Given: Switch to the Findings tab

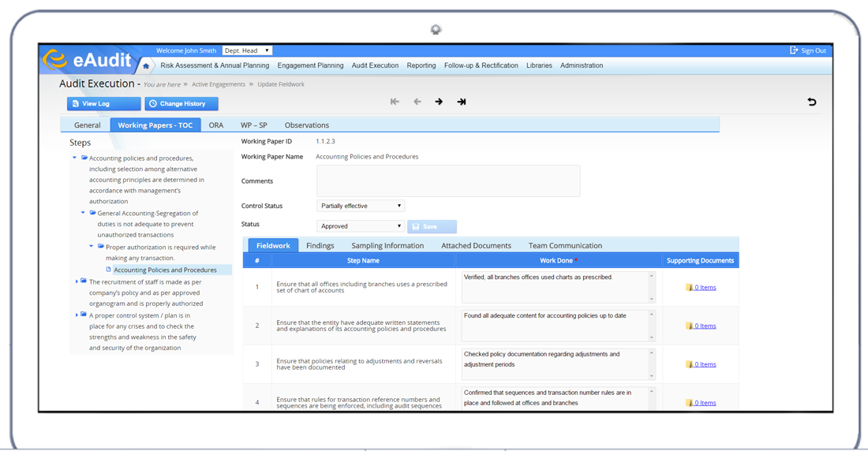Looking at the screenshot, I should tap(320, 246).
